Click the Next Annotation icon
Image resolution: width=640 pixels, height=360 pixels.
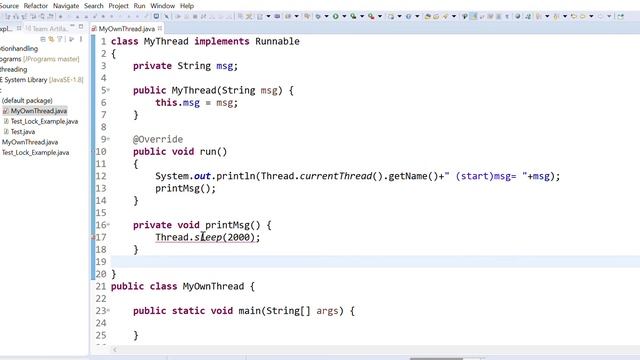[539, 16]
